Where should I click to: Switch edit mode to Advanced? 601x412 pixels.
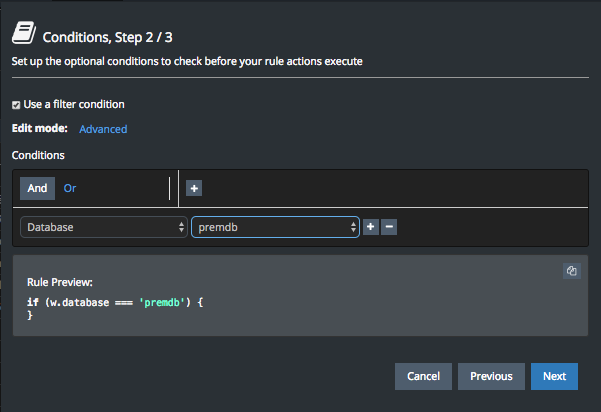click(x=103, y=129)
